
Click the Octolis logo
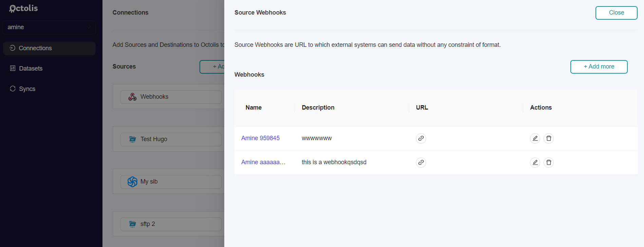[x=23, y=8]
